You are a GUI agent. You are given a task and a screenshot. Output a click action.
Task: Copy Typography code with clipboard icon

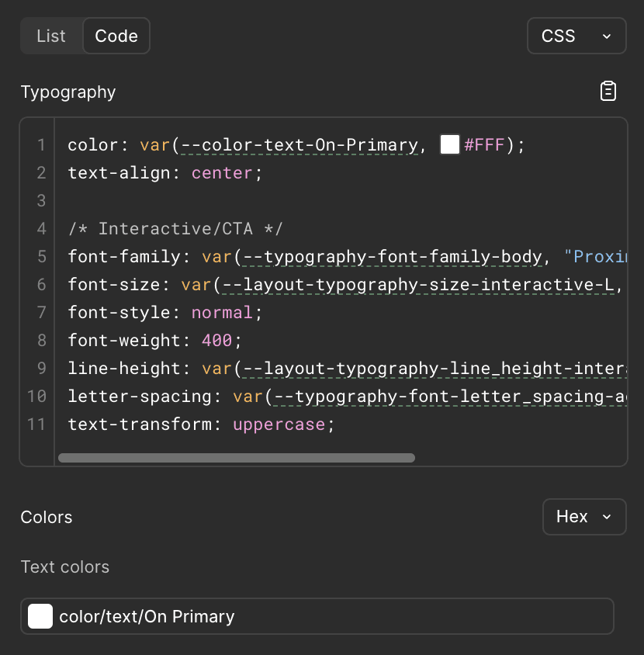(608, 92)
